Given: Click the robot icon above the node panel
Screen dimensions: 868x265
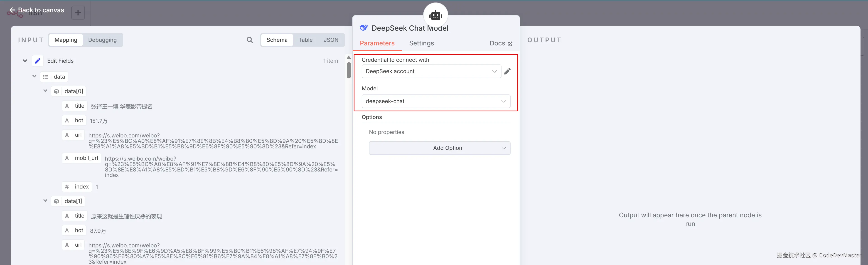Looking at the screenshot, I should [435, 15].
